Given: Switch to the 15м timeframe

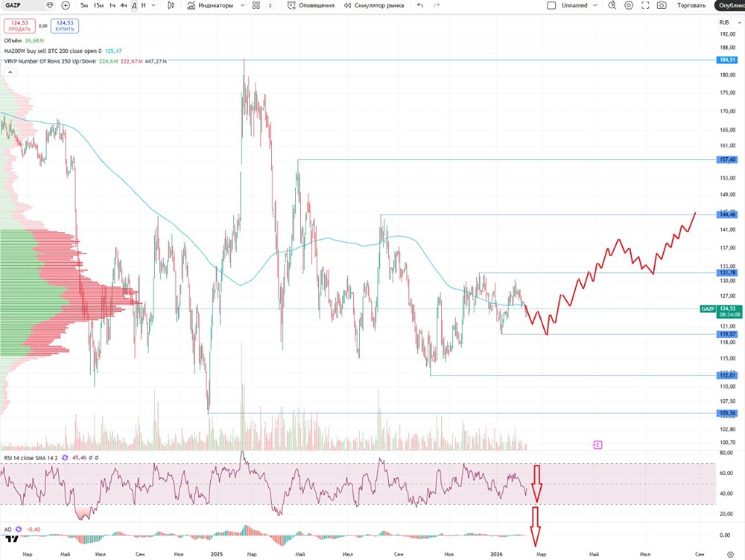Looking at the screenshot, I should click(98, 6).
